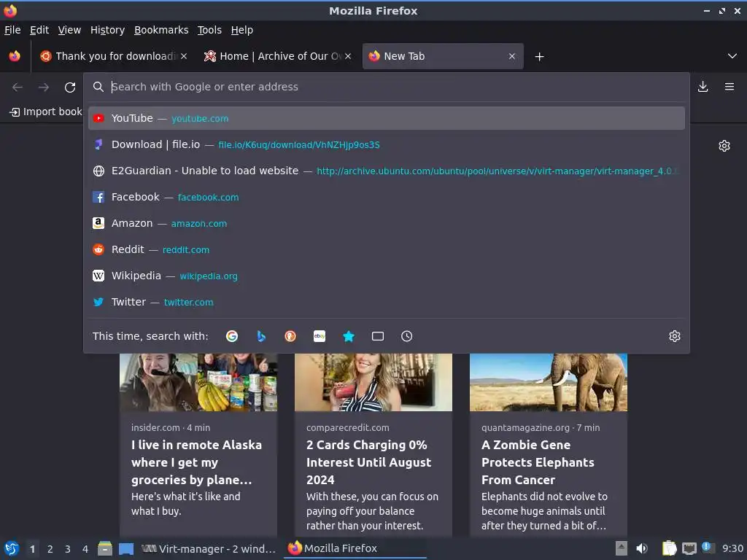747x560 pixels.
Task: Open the file manager taskbar icon
Action: (x=105, y=548)
